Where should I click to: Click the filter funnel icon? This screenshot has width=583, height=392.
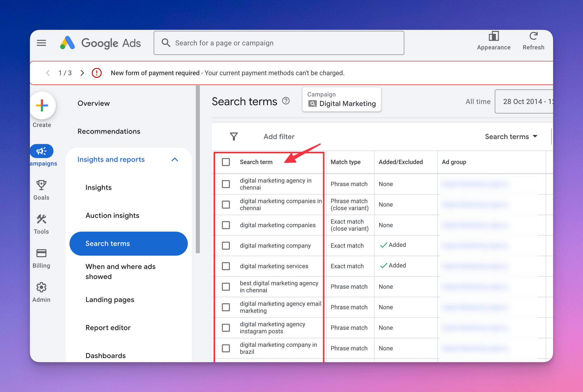[234, 136]
